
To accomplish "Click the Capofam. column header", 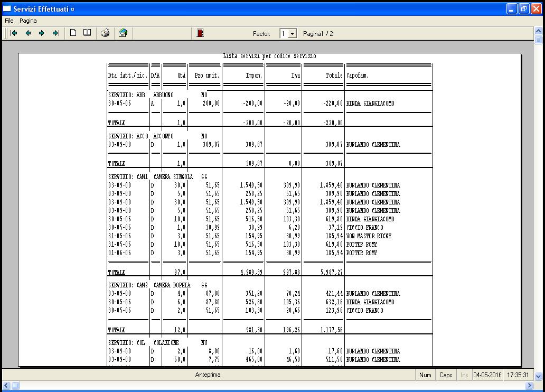I will click(x=357, y=75).
